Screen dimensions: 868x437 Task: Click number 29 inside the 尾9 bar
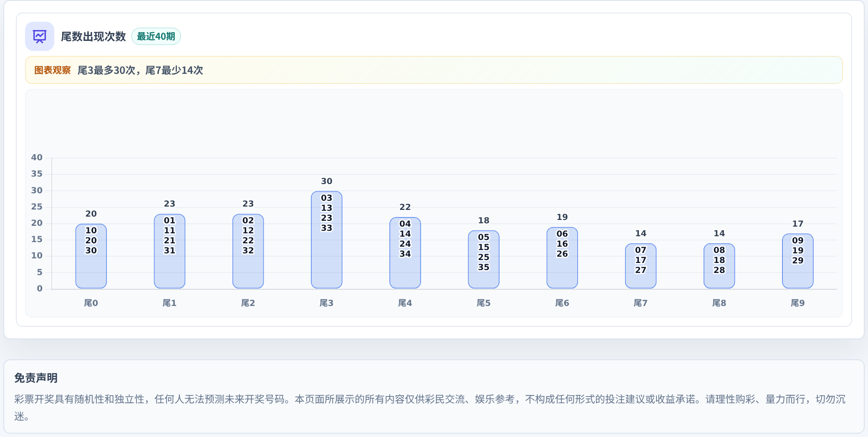tap(797, 260)
